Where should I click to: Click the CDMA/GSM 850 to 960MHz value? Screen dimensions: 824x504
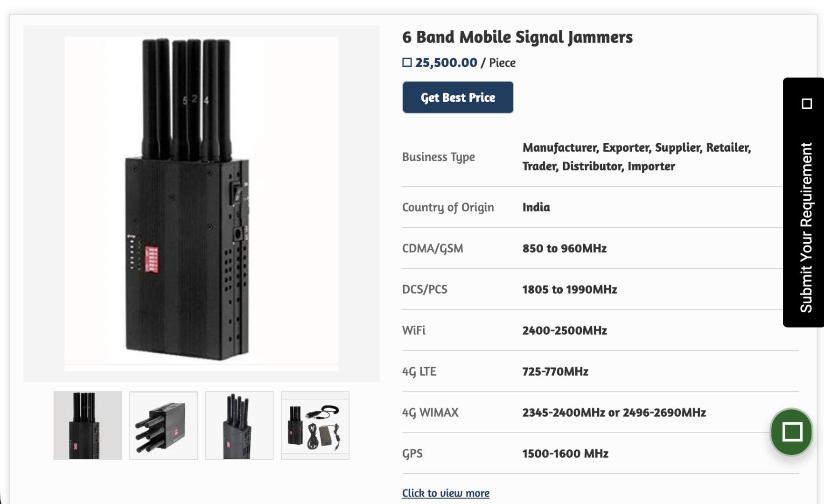pos(565,248)
